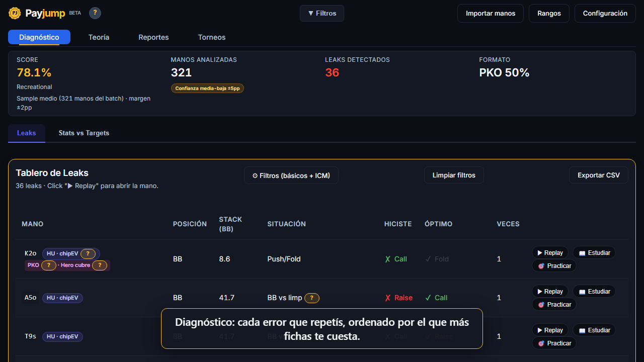
Task: Open Practicar for the T9s row
Action: pyautogui.click(x=554, y=343)
